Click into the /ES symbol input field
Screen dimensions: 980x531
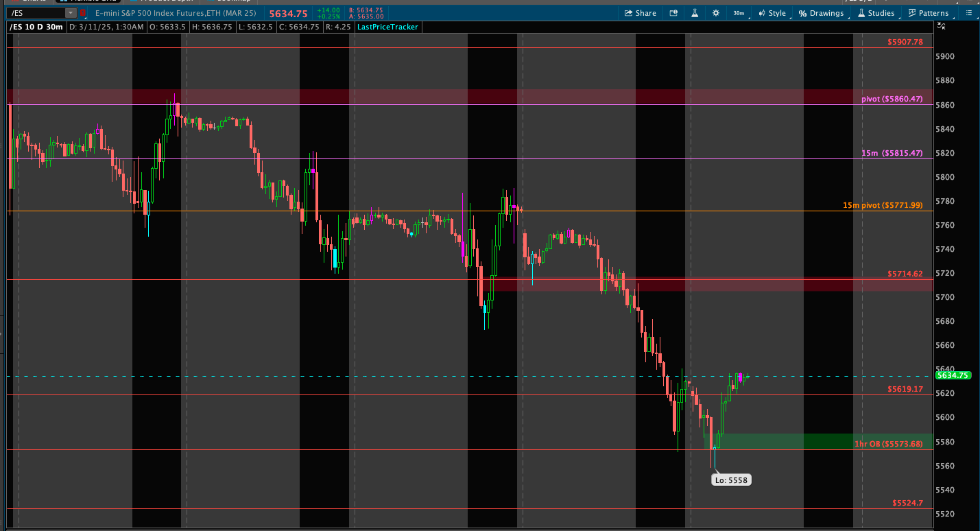(34, 13)
